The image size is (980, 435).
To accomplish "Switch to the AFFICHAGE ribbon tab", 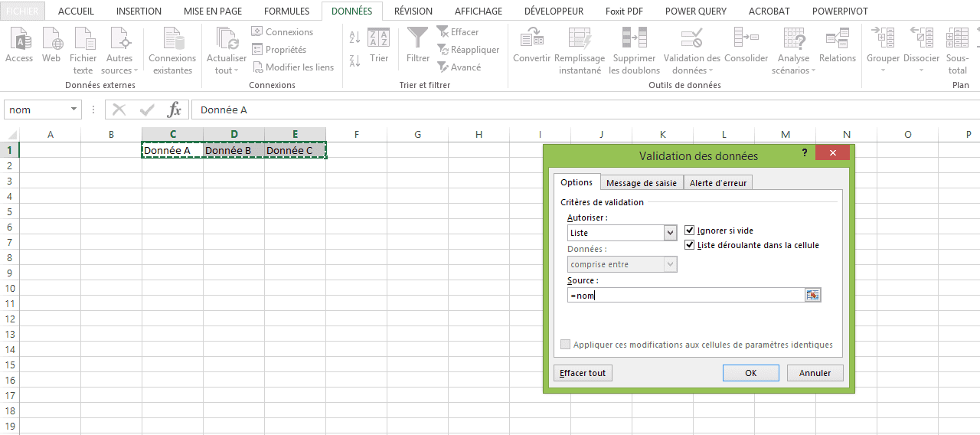I will pyautogui.click(x=479, y=11).
